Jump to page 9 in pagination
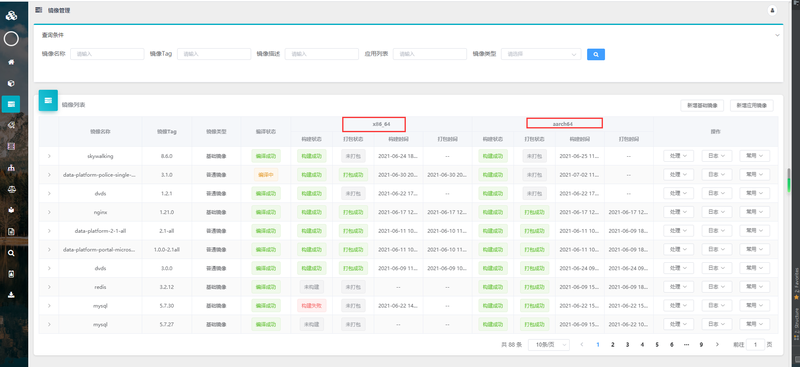The image size is (800, 367). click(702, 345)
